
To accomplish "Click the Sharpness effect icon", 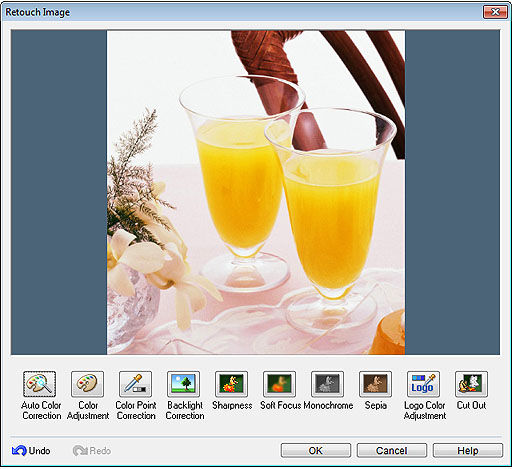I will (231, 384).
